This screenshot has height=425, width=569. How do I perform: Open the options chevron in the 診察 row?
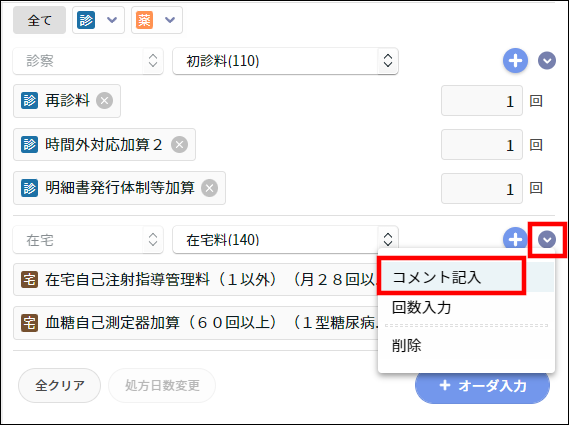[547, 61]
